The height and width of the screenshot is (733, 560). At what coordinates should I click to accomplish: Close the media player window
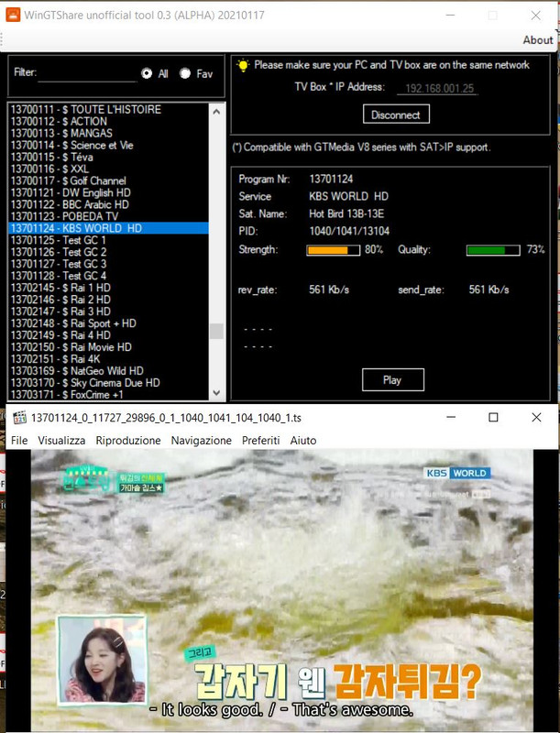[536, 418]
